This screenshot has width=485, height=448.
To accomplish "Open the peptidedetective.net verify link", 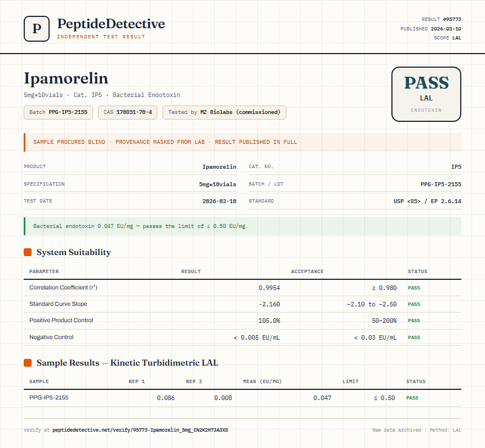I will pyautogui.click(x=140, y=430).
